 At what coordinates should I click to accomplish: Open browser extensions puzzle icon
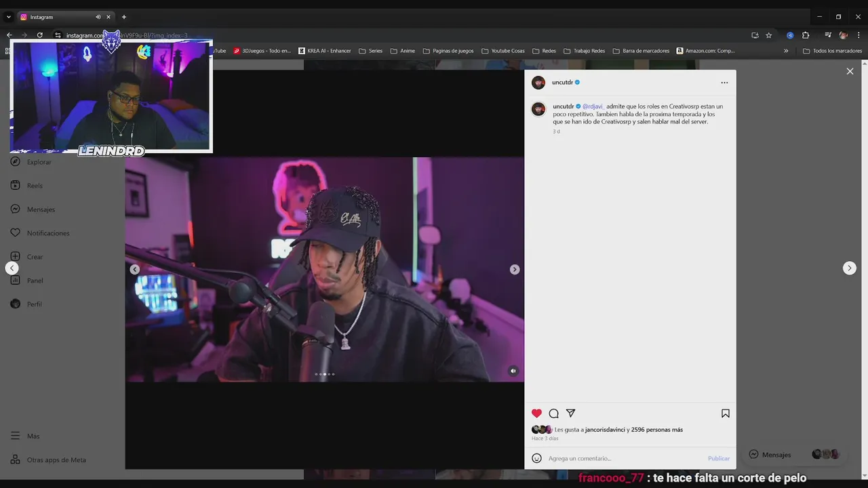tap(806, 35)
